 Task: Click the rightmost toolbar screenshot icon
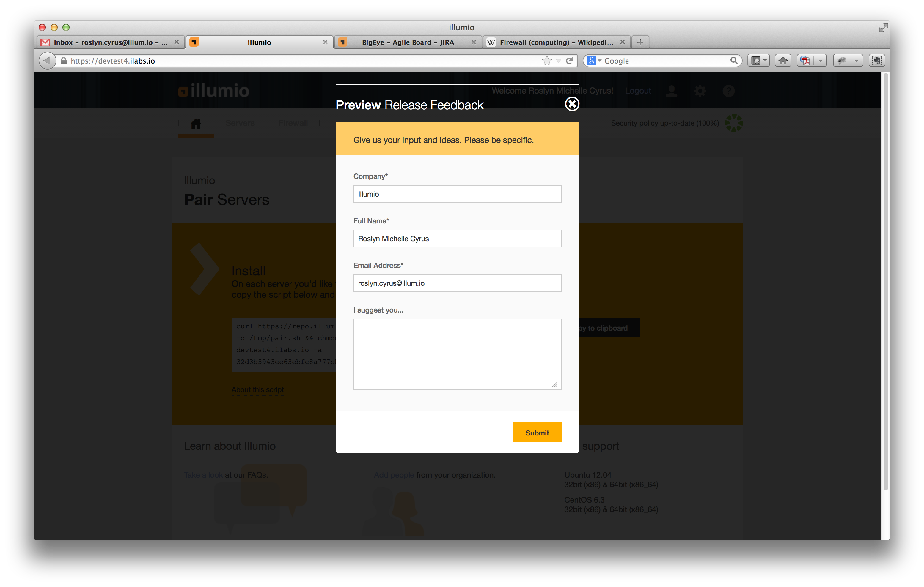pos(877,61)
